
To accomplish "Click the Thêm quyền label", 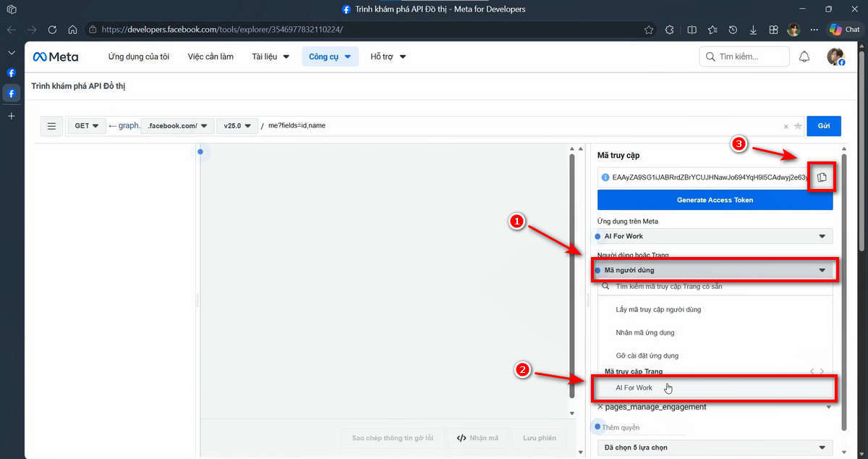I will coord(621,427).
